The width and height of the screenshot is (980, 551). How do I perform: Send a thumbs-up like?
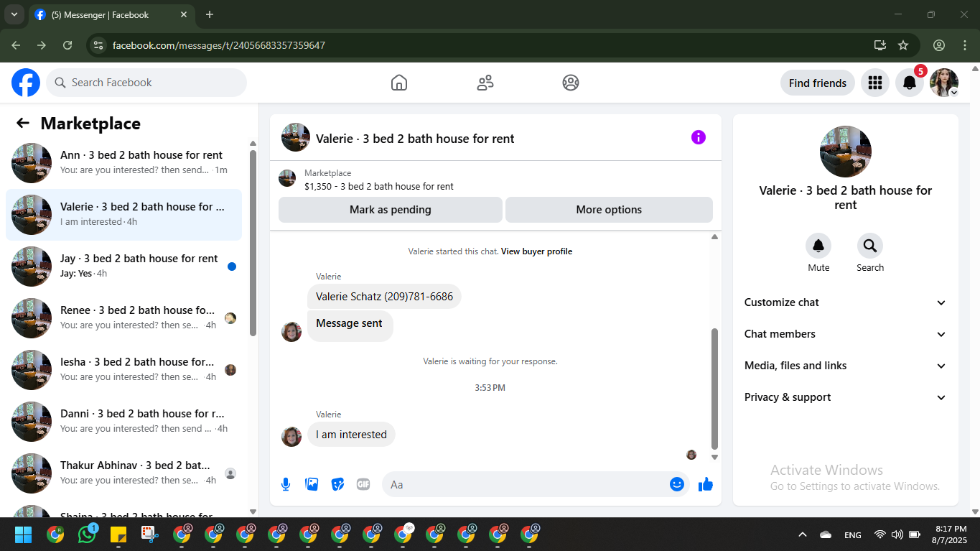click(x=706, y=484)
